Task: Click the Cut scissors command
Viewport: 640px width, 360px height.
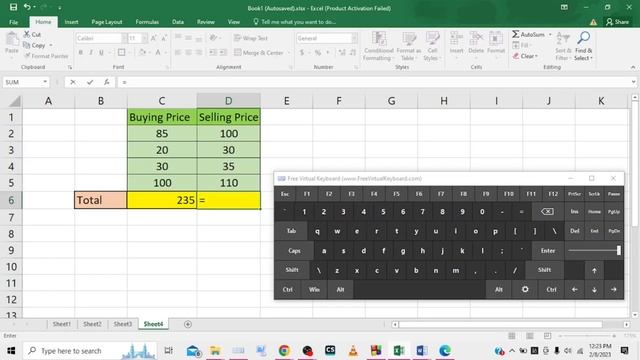Action: [x=32, y=34]
